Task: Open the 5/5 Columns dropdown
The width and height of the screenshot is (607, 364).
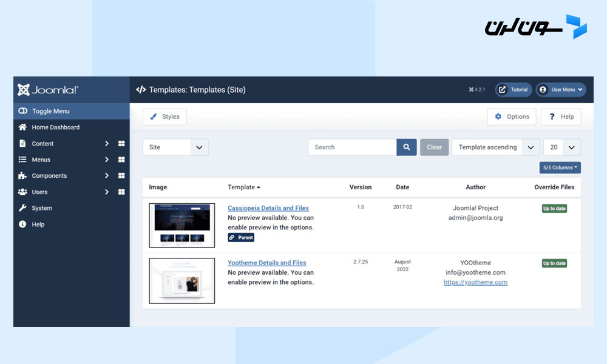Action: (x=560, y=167)
